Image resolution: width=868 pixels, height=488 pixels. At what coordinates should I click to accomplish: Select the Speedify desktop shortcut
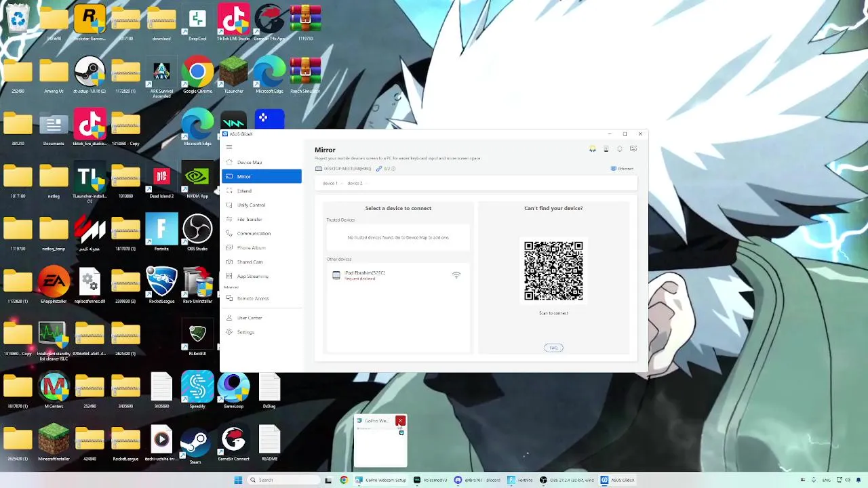pos(197,390)
